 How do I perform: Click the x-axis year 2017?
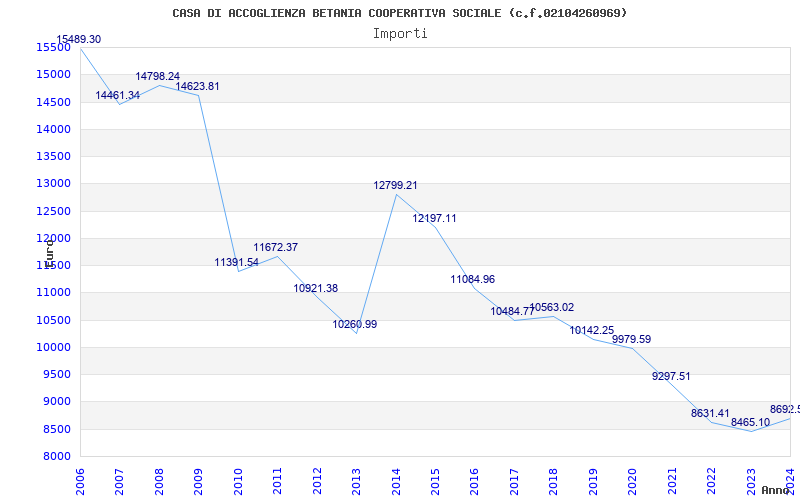coord(514,481)
